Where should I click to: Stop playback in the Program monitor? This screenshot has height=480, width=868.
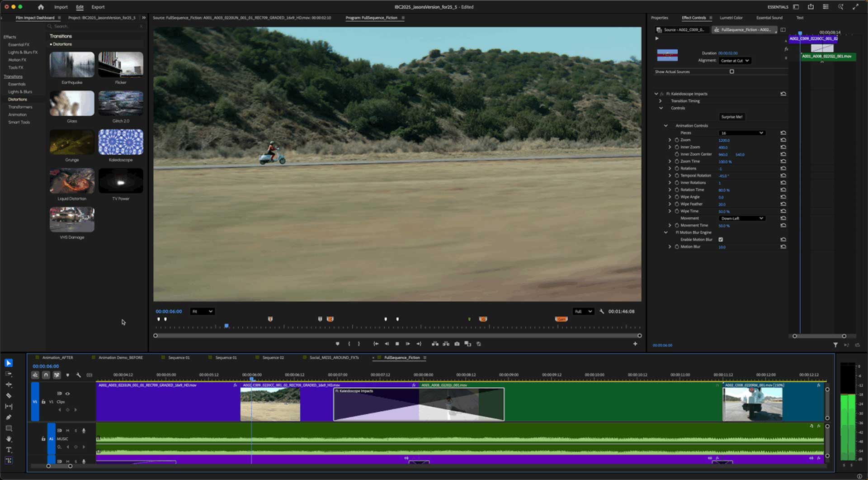397,344
